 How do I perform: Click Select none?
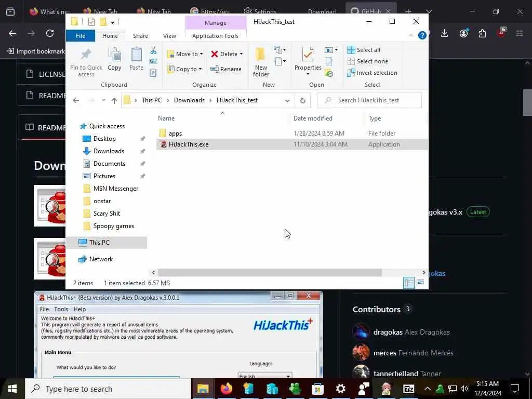tap(367, 61)
